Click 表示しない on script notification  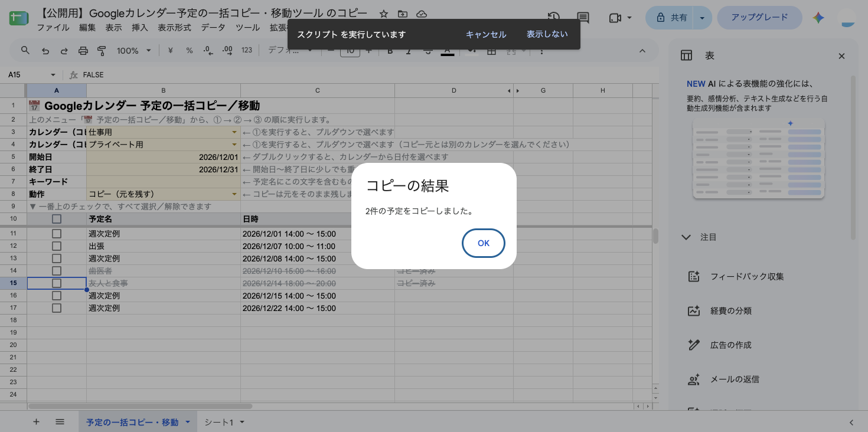pos(547,34)
